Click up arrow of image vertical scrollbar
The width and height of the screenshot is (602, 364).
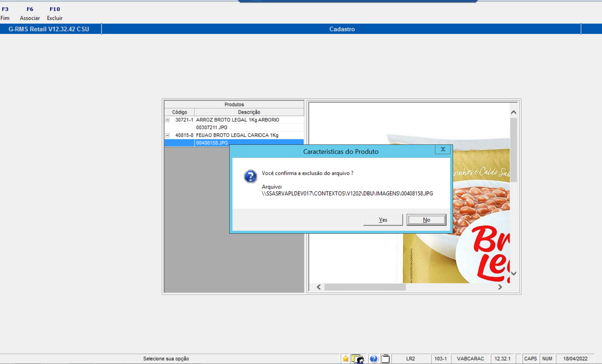click(513, 112)
